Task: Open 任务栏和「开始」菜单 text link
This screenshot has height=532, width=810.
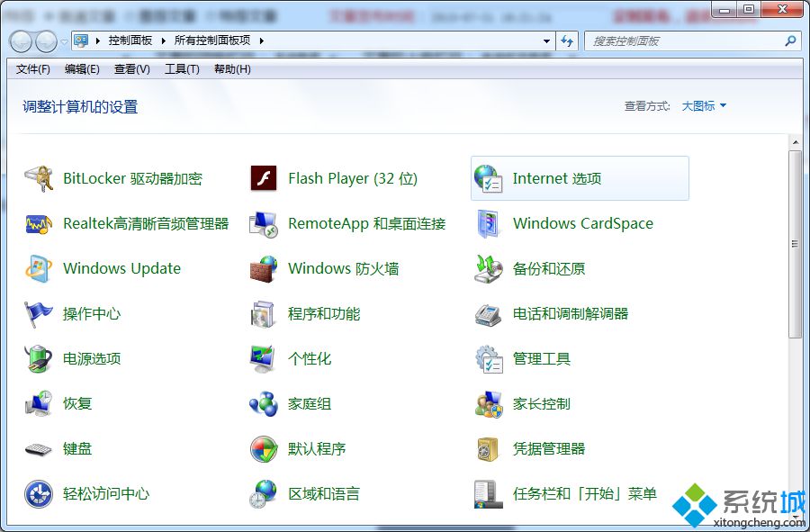Action: pyautogui.click(x=585, y=494)
